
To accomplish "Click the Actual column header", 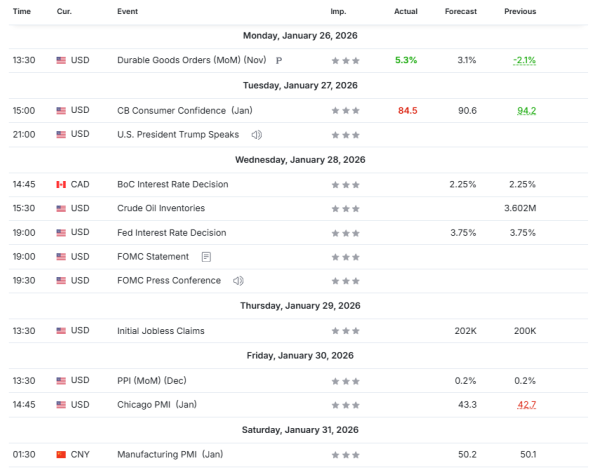I will pyautogui.click(x=406, y=12).
